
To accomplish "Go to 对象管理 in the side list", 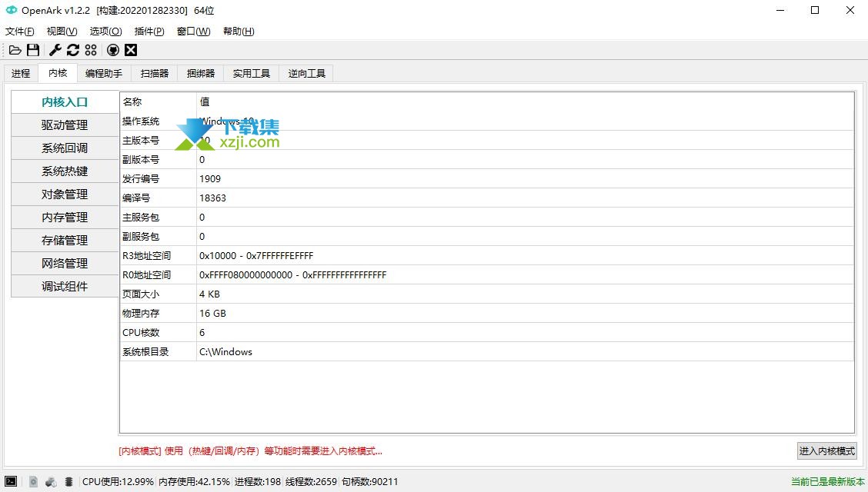I will pos(65,194).
